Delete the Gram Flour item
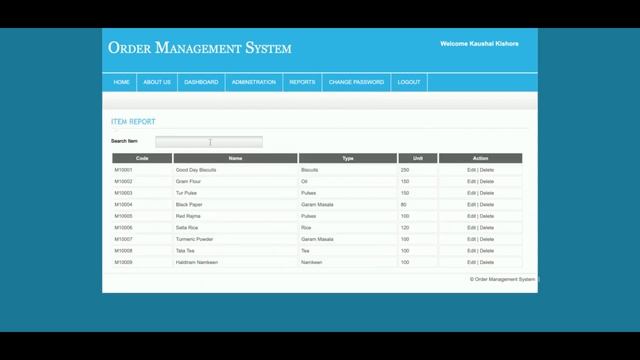Image resolution: width=640 pixels, height=360 pixels. coord(487,181)
